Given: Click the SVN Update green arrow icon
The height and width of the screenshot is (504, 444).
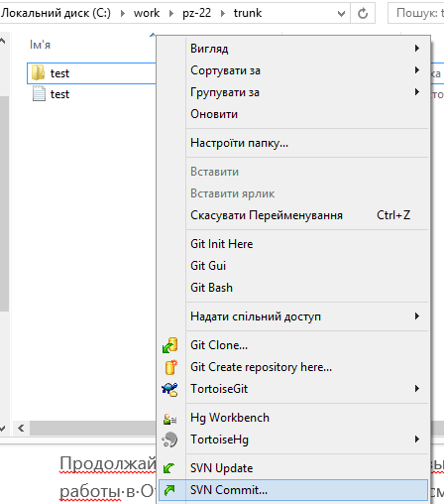Looking at the screenshot, I should pyautogui.click(x=168, y=468).
